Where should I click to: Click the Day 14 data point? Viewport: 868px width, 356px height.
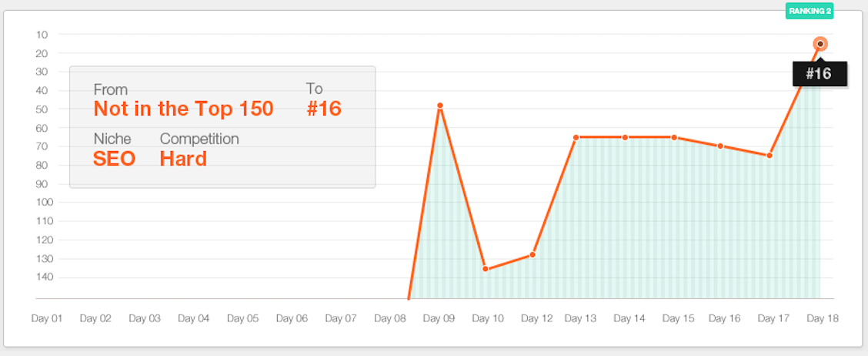click(x=625, y=137)
